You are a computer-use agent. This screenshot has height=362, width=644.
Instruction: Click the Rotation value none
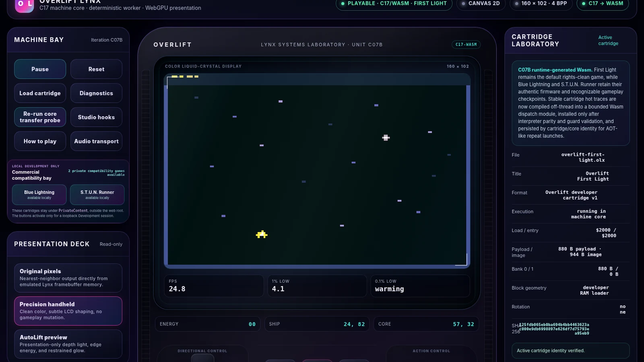(x=623, y=309)
